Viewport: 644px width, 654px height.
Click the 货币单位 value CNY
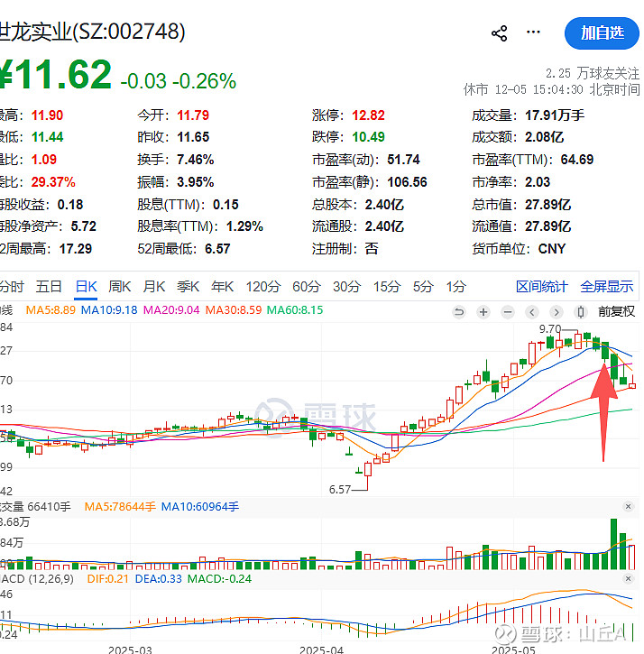[x=552, y=249]
